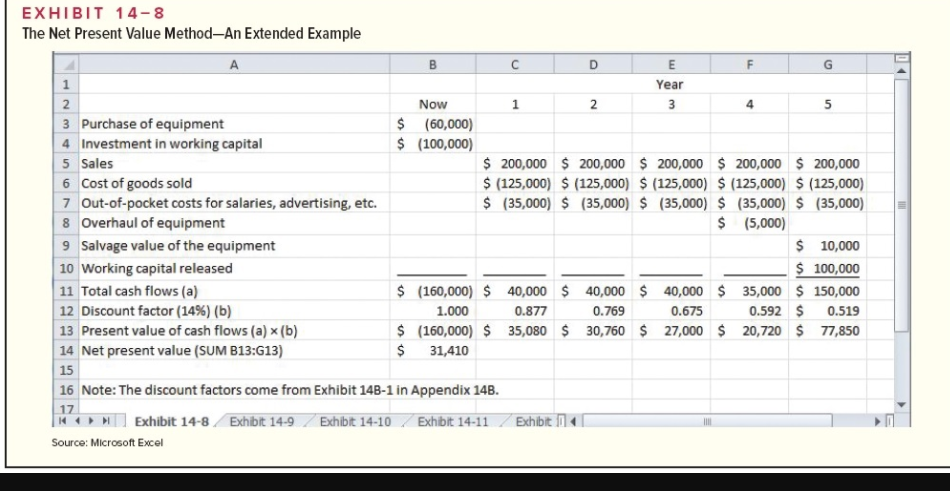The height and width of the screenshot is (491, 950).
Task: Select the 'Overhaul of equipment' cell
Action: tap(234, 223)
